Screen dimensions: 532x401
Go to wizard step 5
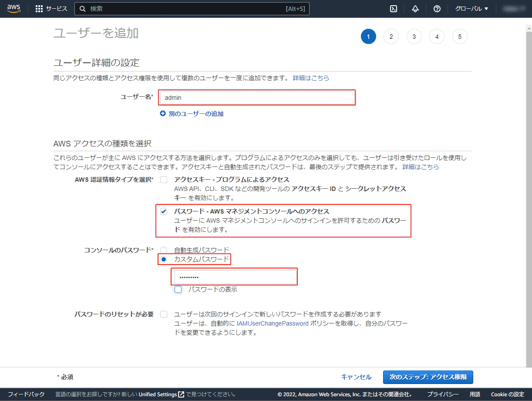460,37
